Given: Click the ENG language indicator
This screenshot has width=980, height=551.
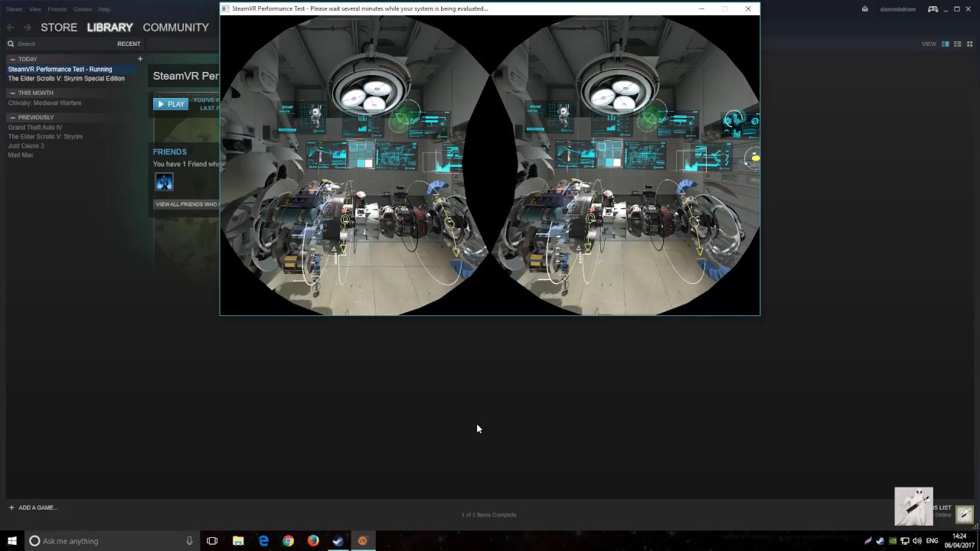Looking at the screenshot, I should (933, 541).
